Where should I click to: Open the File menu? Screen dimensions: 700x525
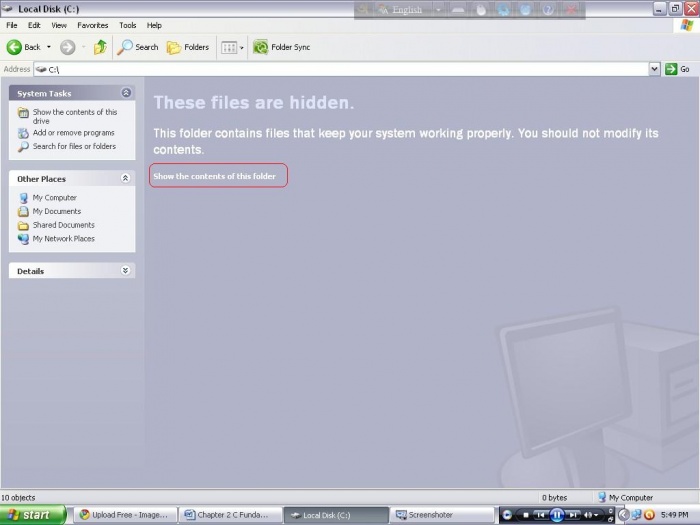point(12,25)
